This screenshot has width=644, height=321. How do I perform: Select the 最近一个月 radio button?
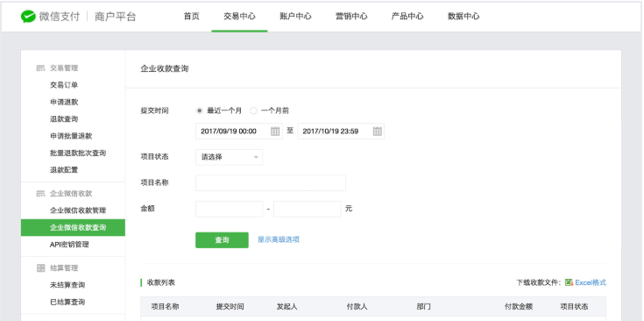tap(199, 111)
